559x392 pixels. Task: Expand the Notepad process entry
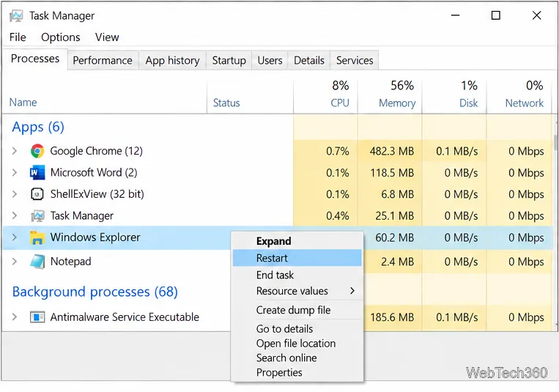coord(14,262)
